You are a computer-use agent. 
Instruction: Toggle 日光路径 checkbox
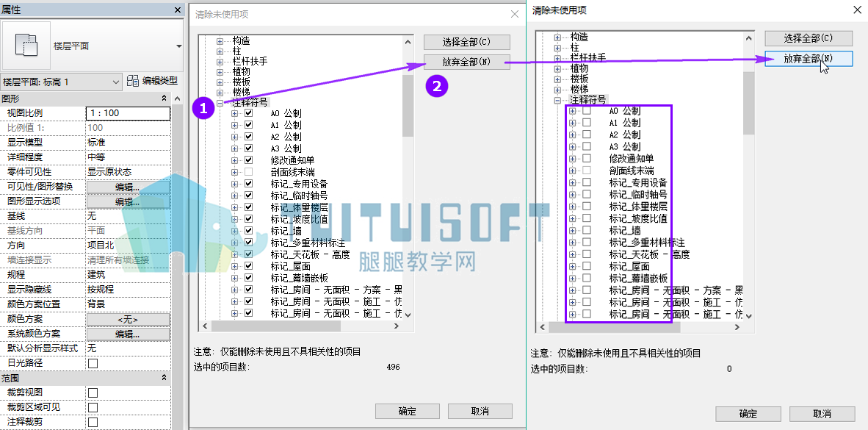click(x=93, y=364)
